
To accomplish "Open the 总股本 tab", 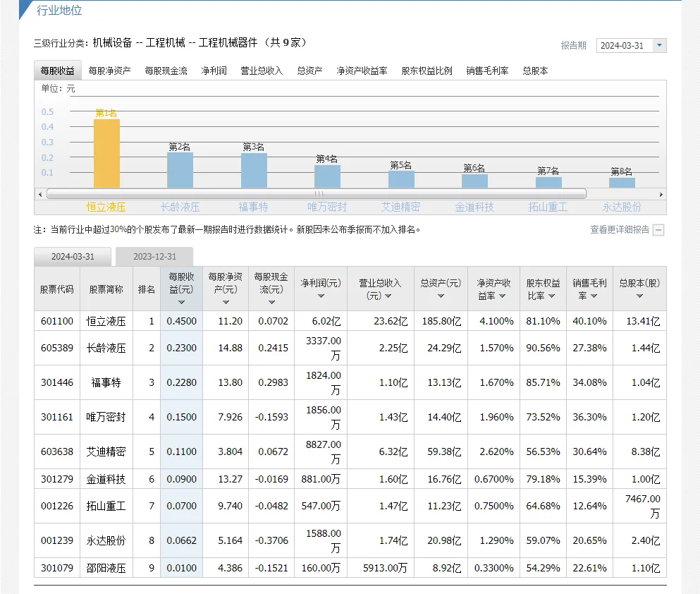I will tap(535, 71).
